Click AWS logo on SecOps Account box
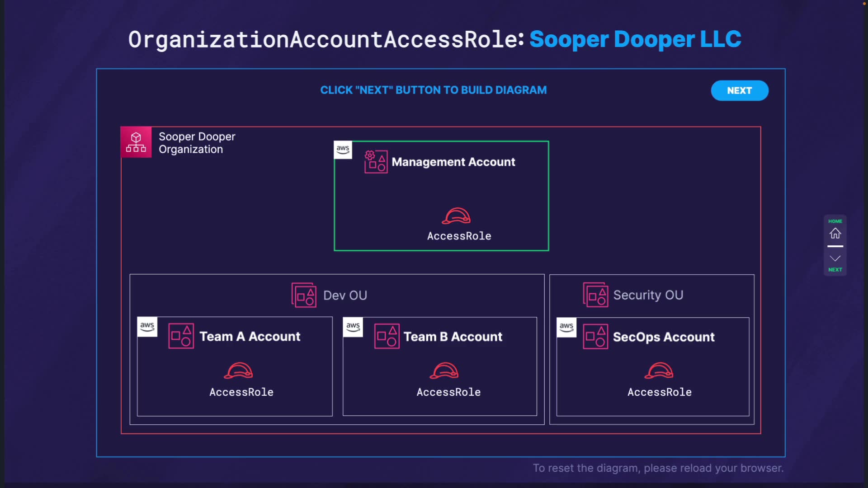The width and height of the screenshot is (868, 488). (x=566, y=327)
